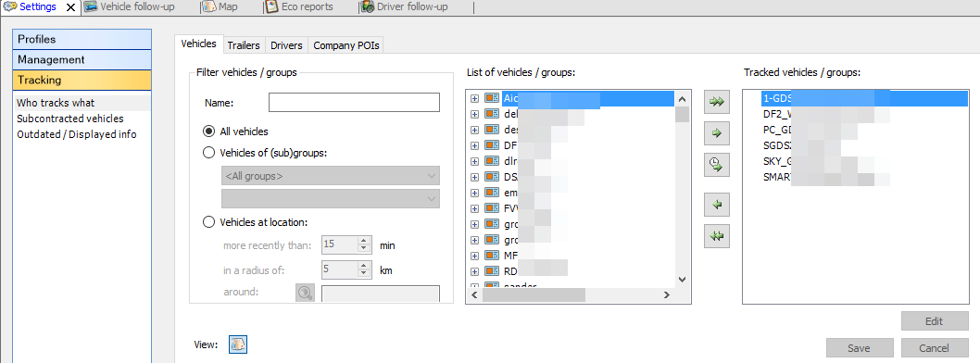This screenshot has width=980, height=363.
Task: Click the Save button
Action: point(859,348)
